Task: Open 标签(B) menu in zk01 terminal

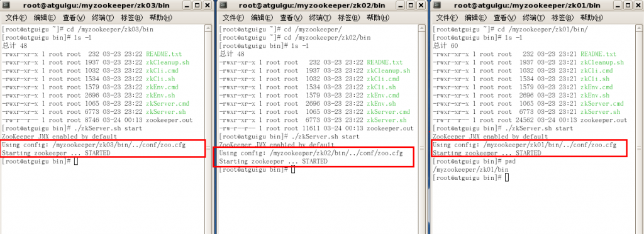Action: click(562, 18)
